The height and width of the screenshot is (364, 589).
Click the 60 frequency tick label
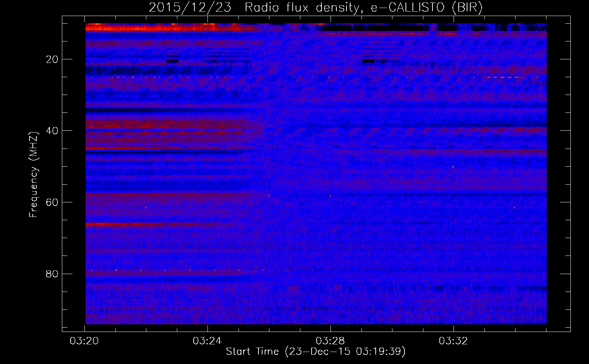52,202
